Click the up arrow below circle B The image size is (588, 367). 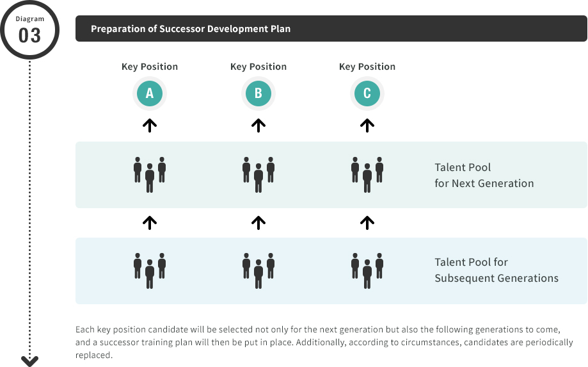(258, 126)
